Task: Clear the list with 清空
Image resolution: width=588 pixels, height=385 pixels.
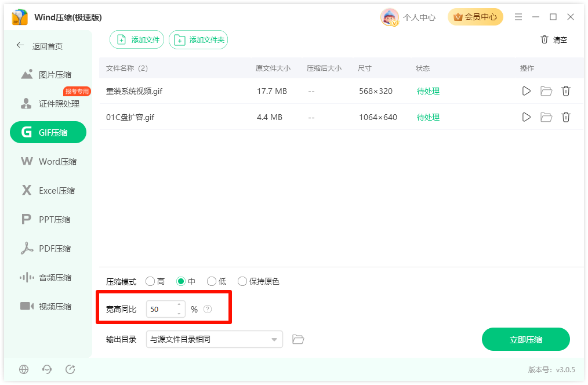Action: coord(554,40)
